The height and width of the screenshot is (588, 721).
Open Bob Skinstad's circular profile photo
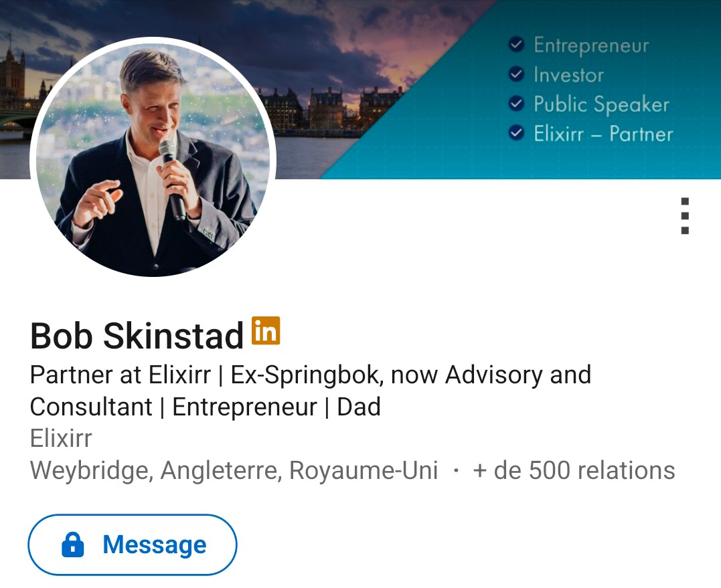pos(153,158)
